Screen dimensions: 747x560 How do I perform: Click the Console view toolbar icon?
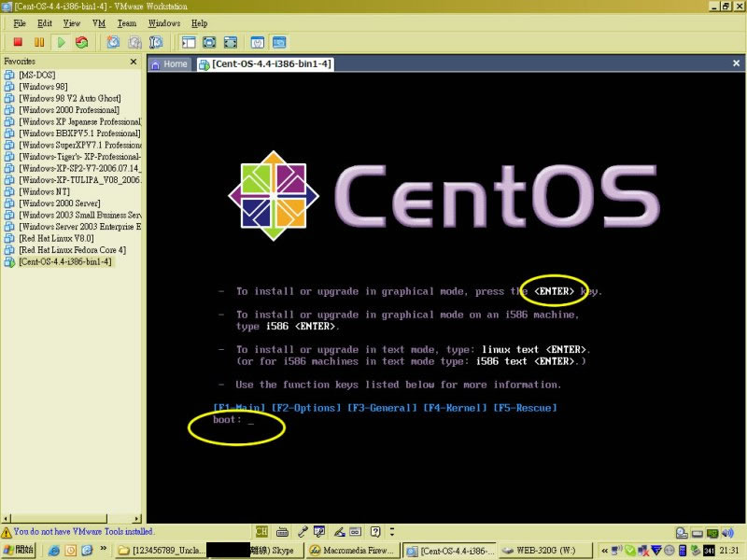click(x=279, y=42)
